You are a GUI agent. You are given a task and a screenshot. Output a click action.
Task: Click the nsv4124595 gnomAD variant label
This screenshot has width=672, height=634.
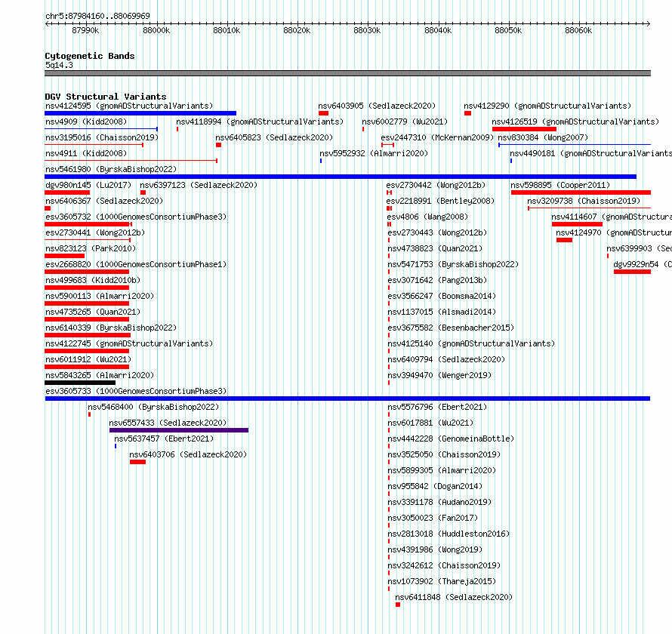tap(129, 106)
